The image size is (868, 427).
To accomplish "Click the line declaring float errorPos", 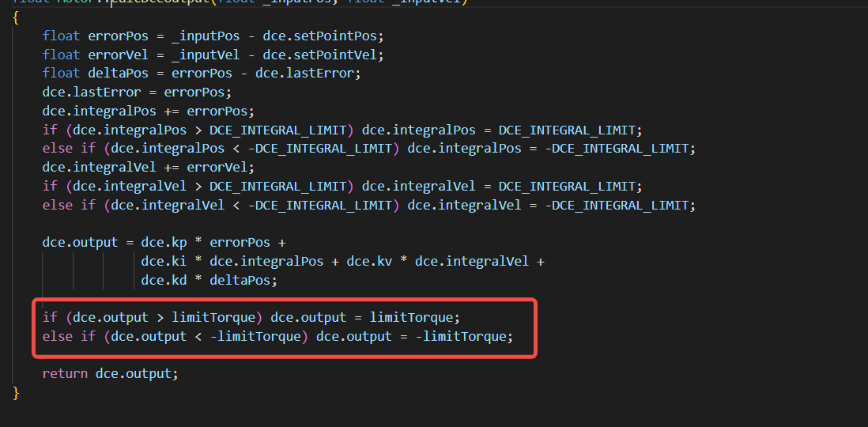I will pyautogui.click(x=213, y=36).
